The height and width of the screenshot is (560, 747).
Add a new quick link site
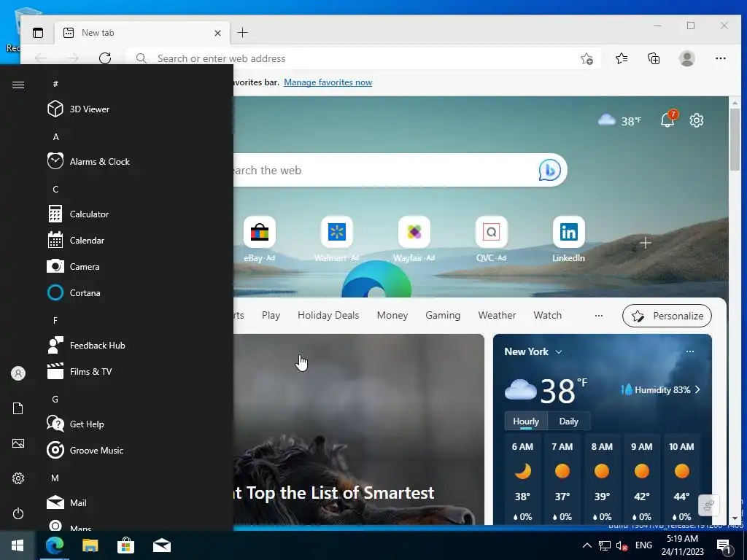(646, 243)
